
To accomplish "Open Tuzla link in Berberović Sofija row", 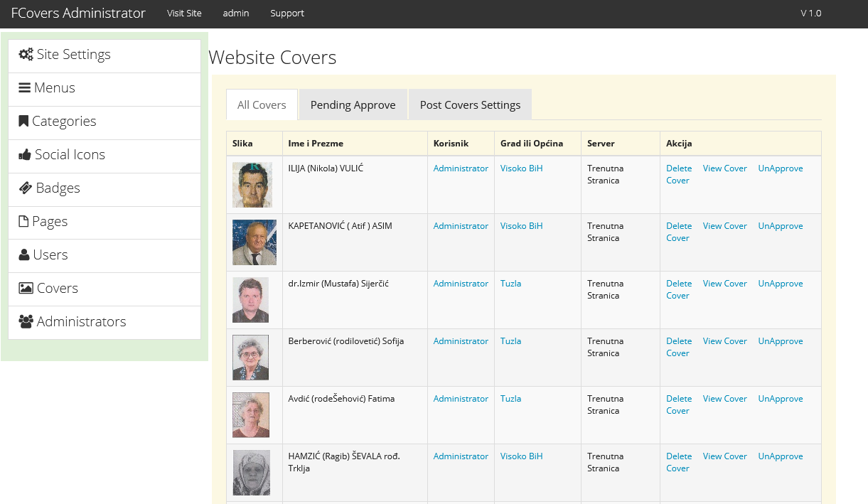I will pyautogui.click(x=510, y=341).
